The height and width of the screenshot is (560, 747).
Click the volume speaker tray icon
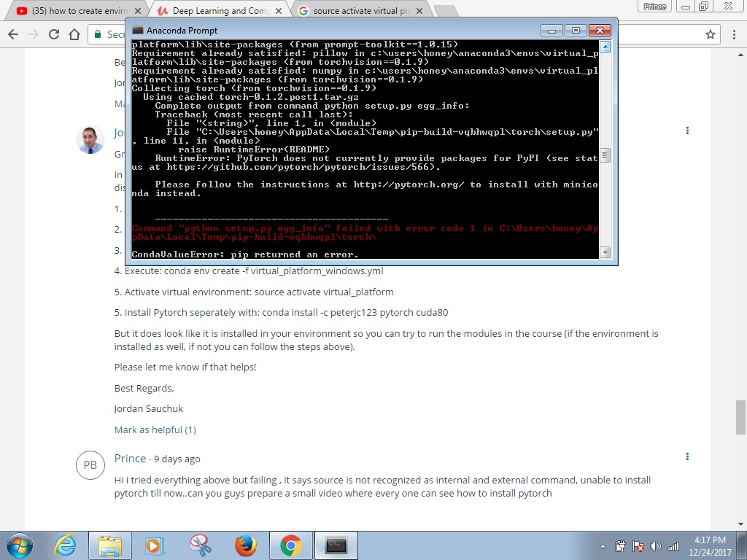tap(655, 546)
